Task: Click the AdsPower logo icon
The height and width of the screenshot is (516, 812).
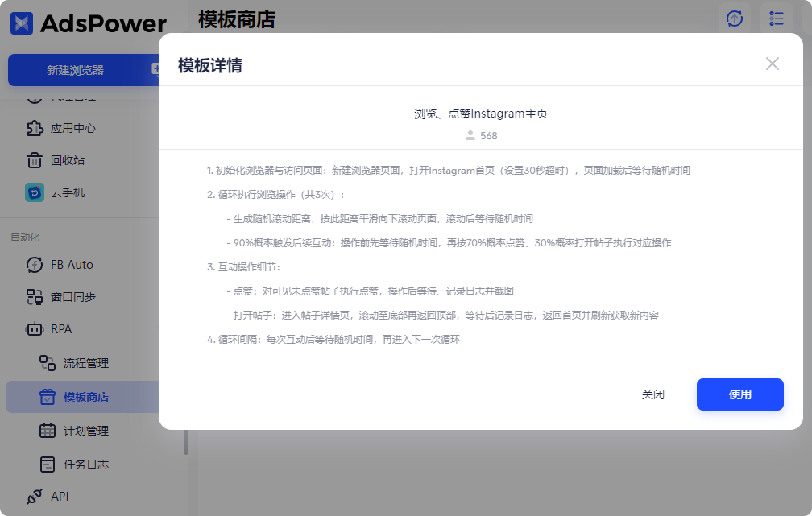Action: tap(22, 23)
